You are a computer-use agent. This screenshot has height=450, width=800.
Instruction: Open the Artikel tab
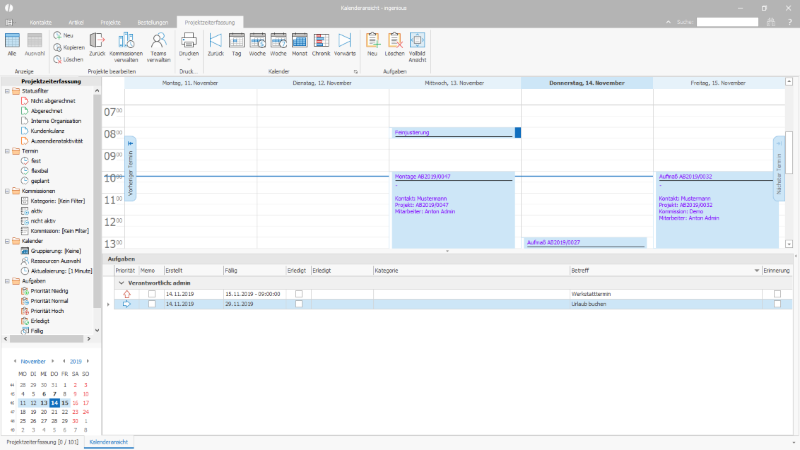(76, 22)
